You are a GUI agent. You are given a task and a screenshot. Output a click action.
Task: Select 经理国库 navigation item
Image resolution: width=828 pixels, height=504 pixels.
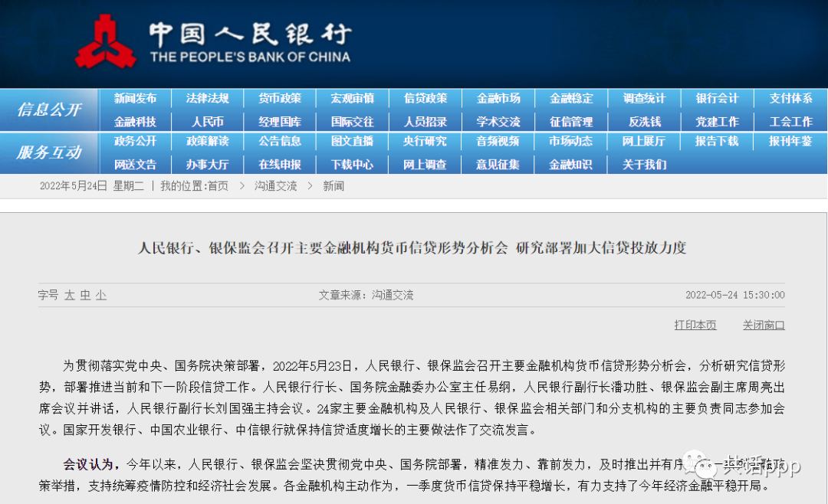(x=280, y=122)
